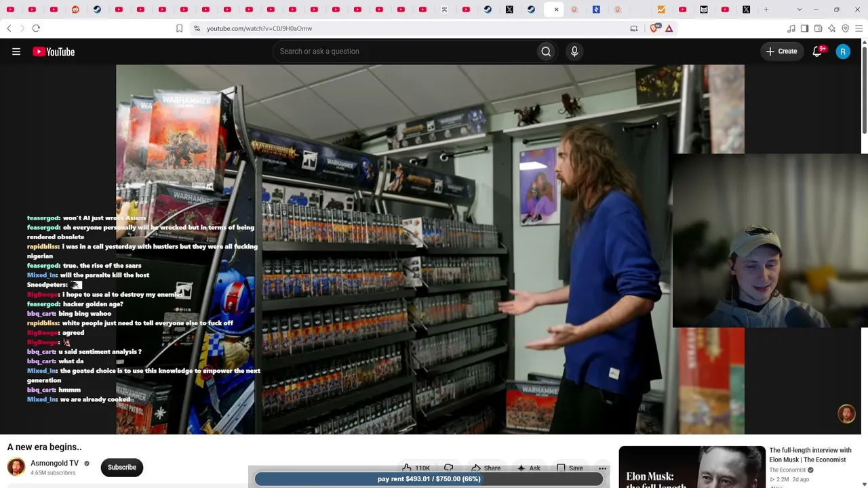Click the address bar URL

[x=260, y=28]
